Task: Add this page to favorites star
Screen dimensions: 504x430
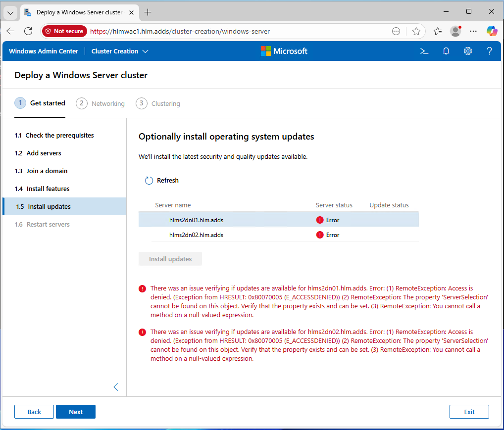Action: (416, 31)
